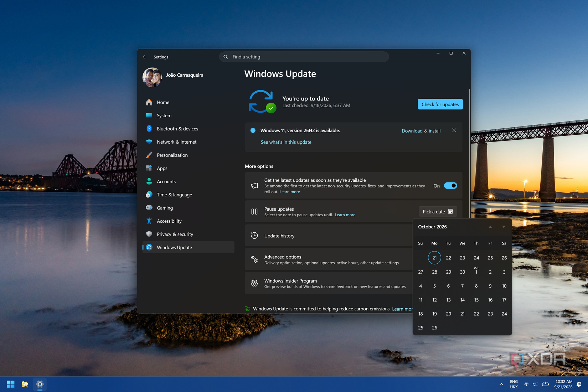This screenshot has width=588, height=392.
Task: Click the Privacy & security shield icon
Action: (x=149, y=234)
